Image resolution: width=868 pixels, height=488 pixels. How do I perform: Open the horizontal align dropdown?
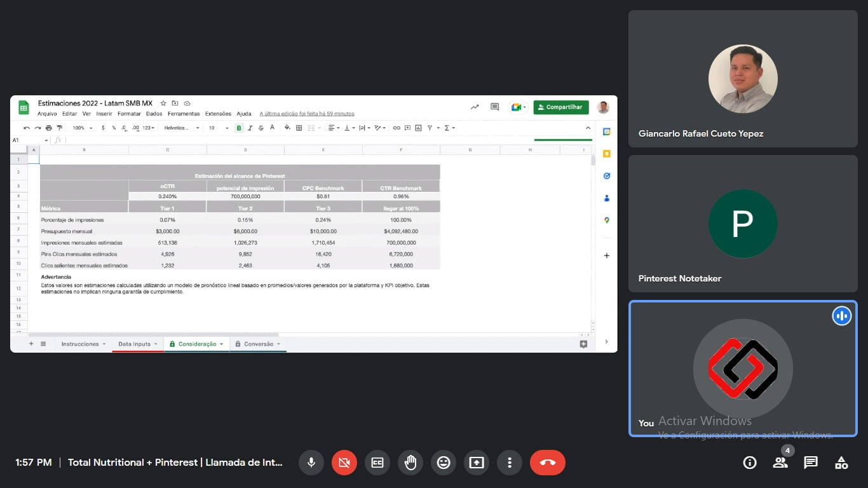pyautogui.click(x=334, y=128)
